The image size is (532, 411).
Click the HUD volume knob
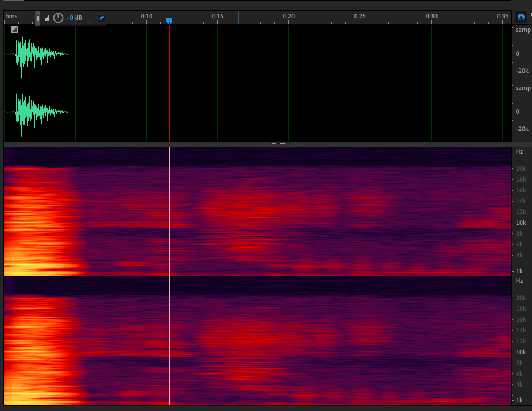coord(58,18)
